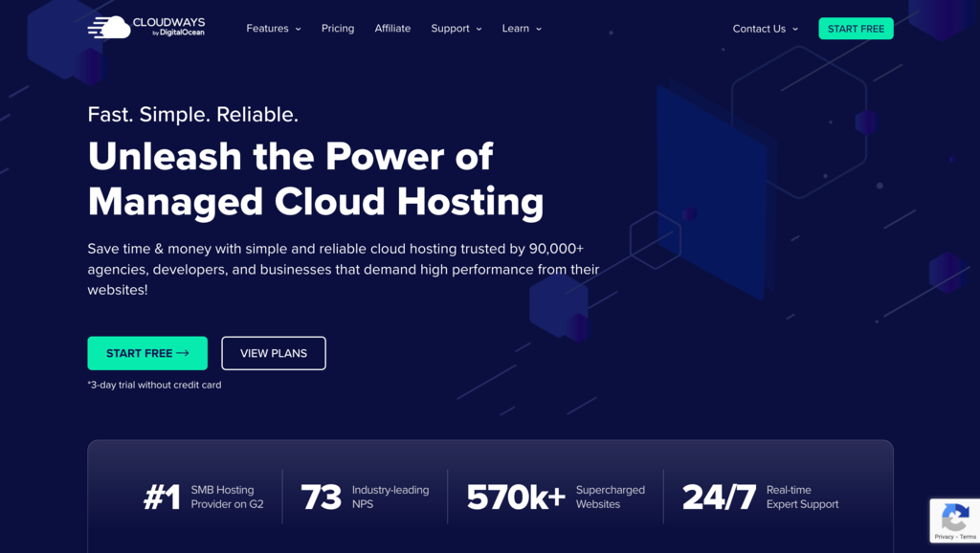Click the Cloudways logo
The width and height of the screenshot is (980, 553).
tap(145, 26)
